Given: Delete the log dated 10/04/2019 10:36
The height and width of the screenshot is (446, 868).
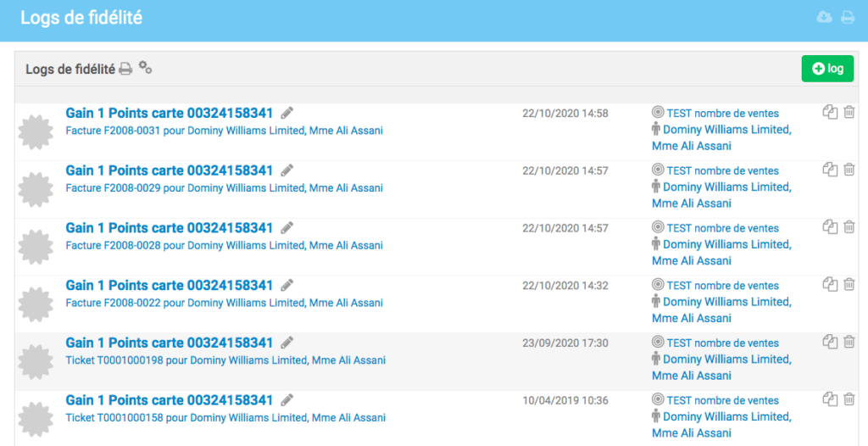Looking at the screenshot, I should coord(849,399).
